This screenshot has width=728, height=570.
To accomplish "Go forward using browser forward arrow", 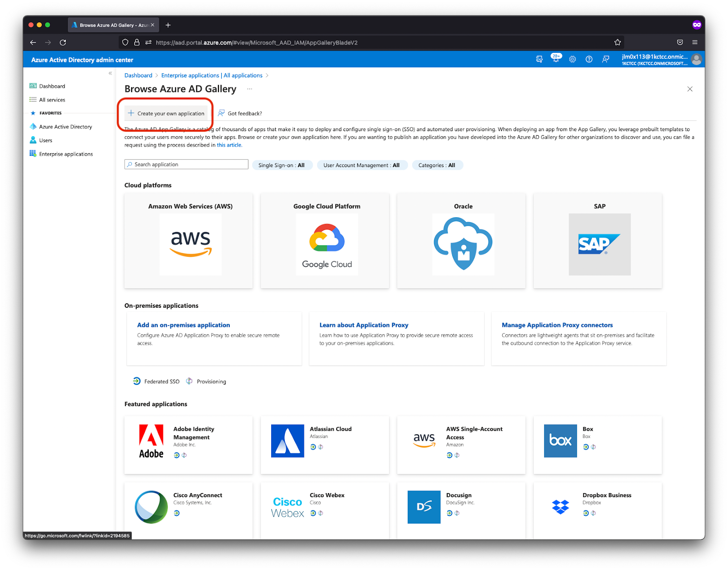I will tap(48, 42).
